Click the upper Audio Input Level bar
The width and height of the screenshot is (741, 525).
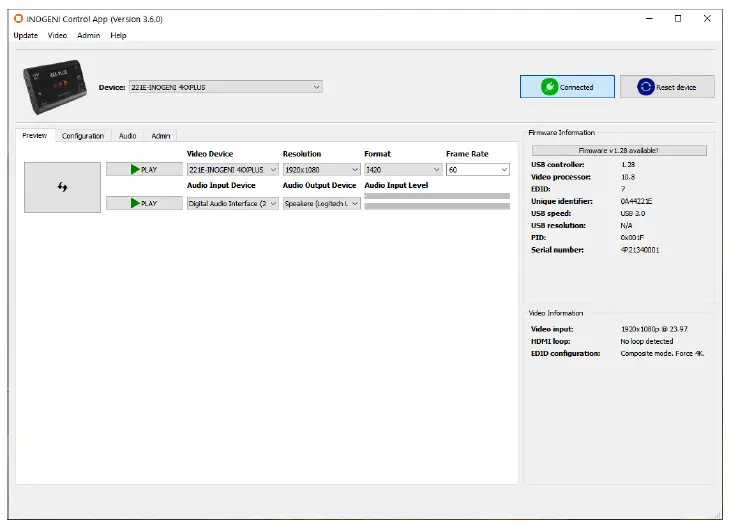(x=437, y=196)
